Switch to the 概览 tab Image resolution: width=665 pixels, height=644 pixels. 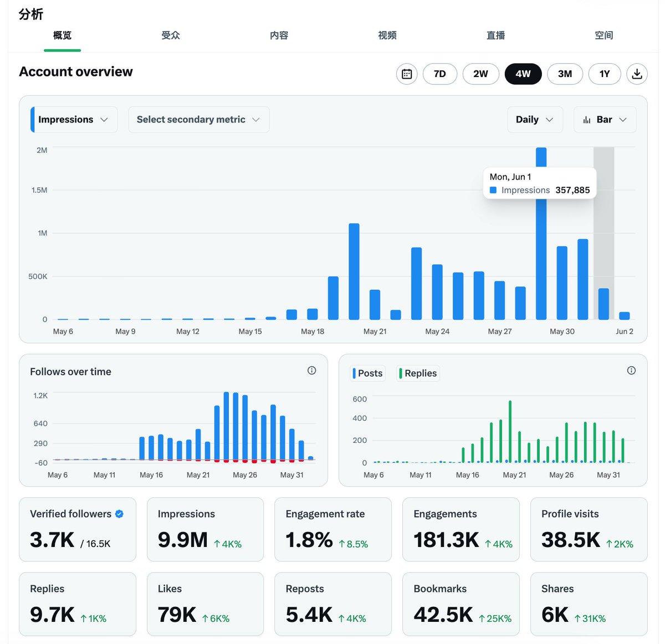[x=62, y=35]
